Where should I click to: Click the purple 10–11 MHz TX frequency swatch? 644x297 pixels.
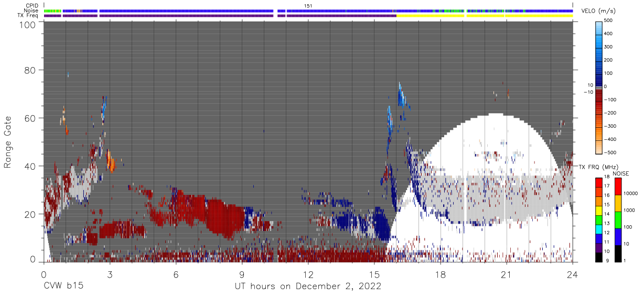click(598, 249)
